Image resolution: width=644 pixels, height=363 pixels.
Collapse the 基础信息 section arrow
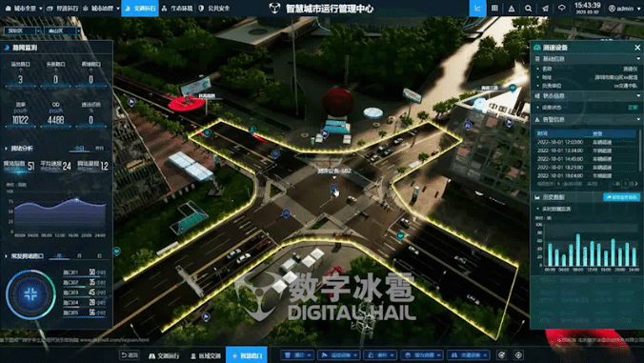pyautogui.click(x=638, y=59)
